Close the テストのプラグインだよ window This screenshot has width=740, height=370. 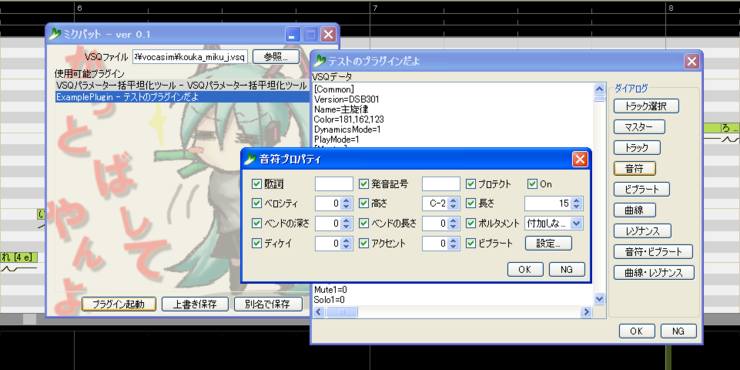(x=692, y=61)
